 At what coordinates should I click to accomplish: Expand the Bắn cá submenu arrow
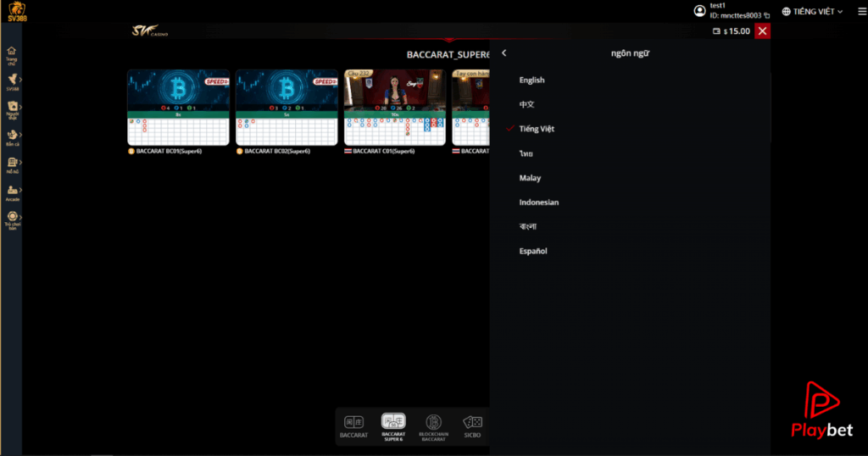click(20, 135)
